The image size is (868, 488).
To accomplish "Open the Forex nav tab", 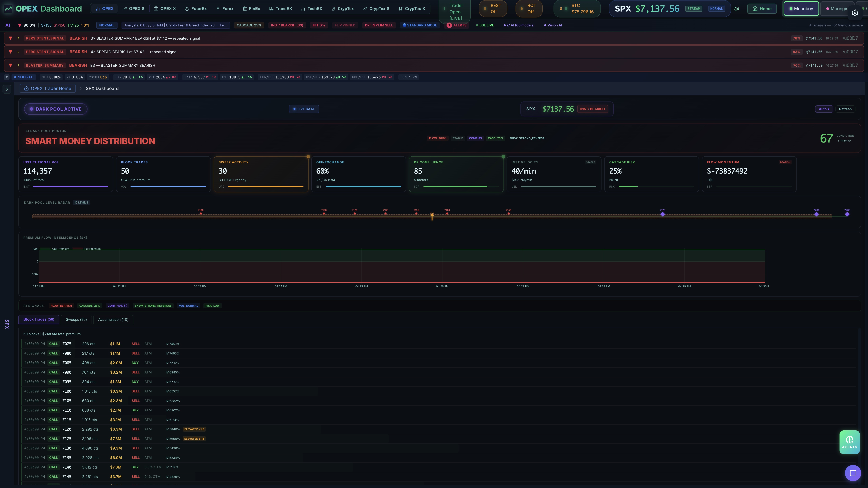I will pyautogui.click(x=225, y=9).
